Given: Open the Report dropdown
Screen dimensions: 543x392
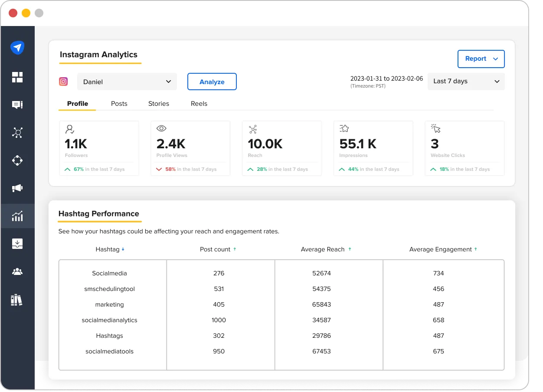Looking at the screenshot, I should [481, 59].
